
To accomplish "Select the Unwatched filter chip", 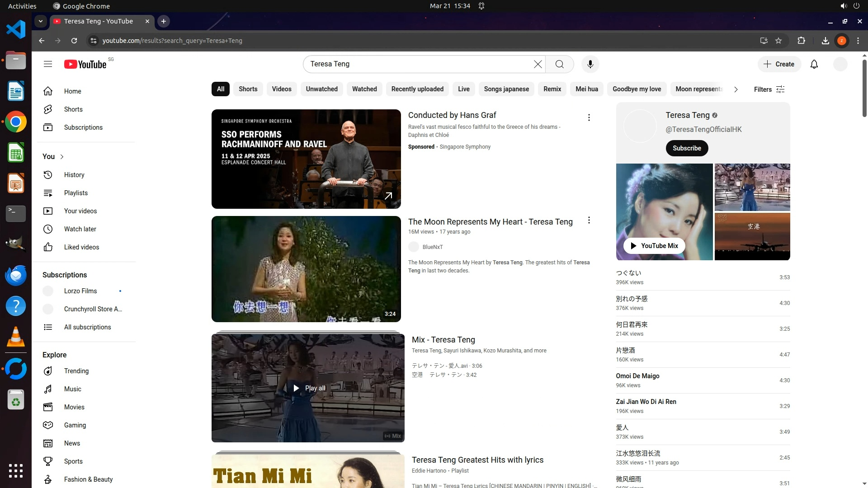I will tap(321, 89).
